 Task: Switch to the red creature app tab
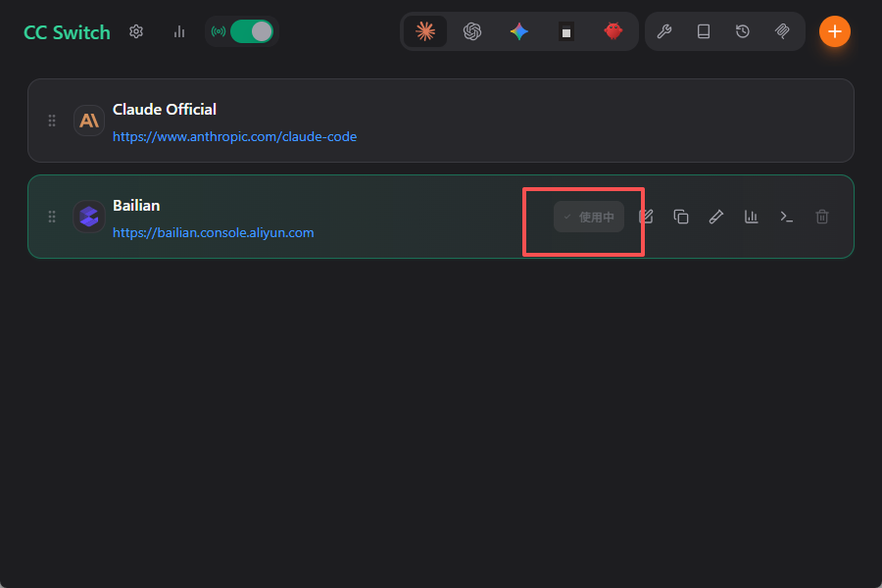tap(613, 31)
